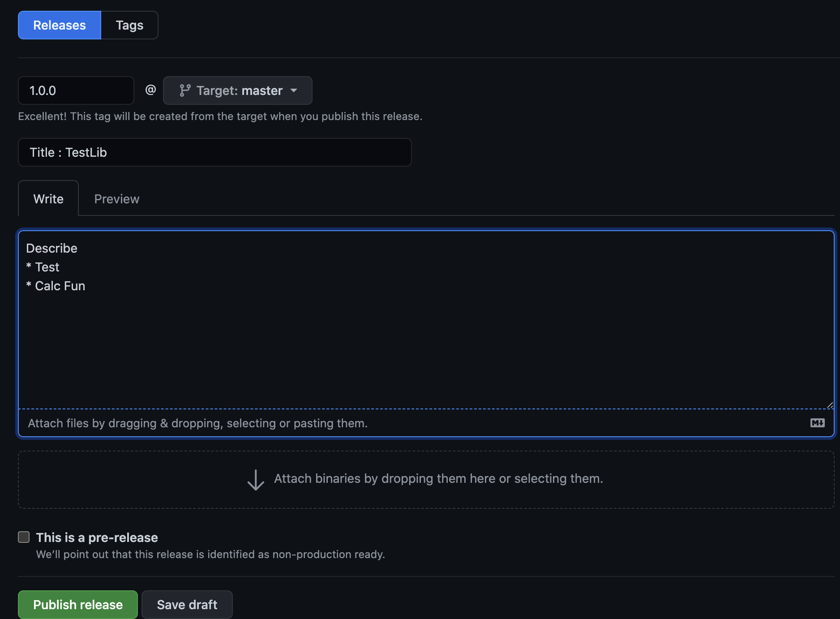840x619 pixels.
Task: Click the Publish release button
Action: click(x=78, y=605)
